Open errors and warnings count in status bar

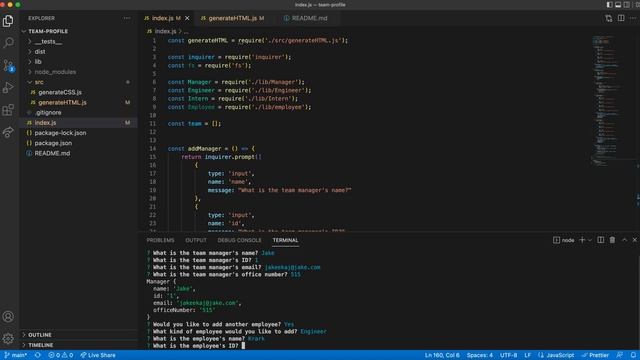coord(60,355)
